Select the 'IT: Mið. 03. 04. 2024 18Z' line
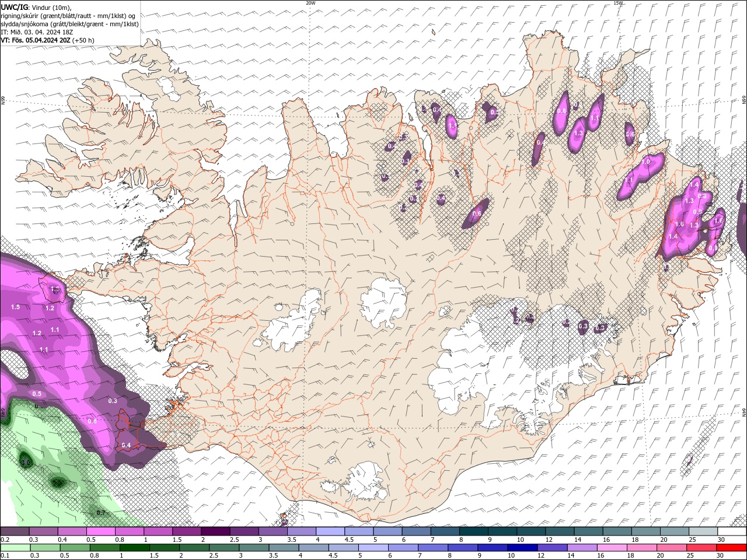747x560 pixels. 37,32
